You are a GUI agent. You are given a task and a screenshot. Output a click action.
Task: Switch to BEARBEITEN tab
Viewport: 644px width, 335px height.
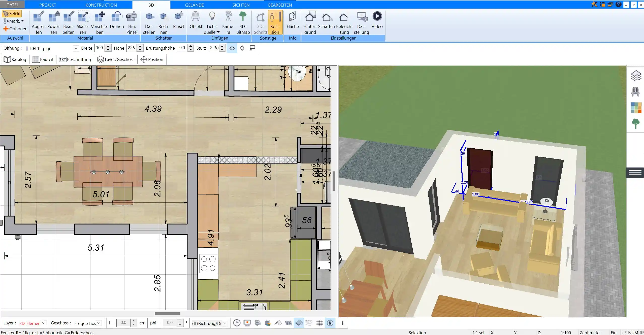pos(280,5)
